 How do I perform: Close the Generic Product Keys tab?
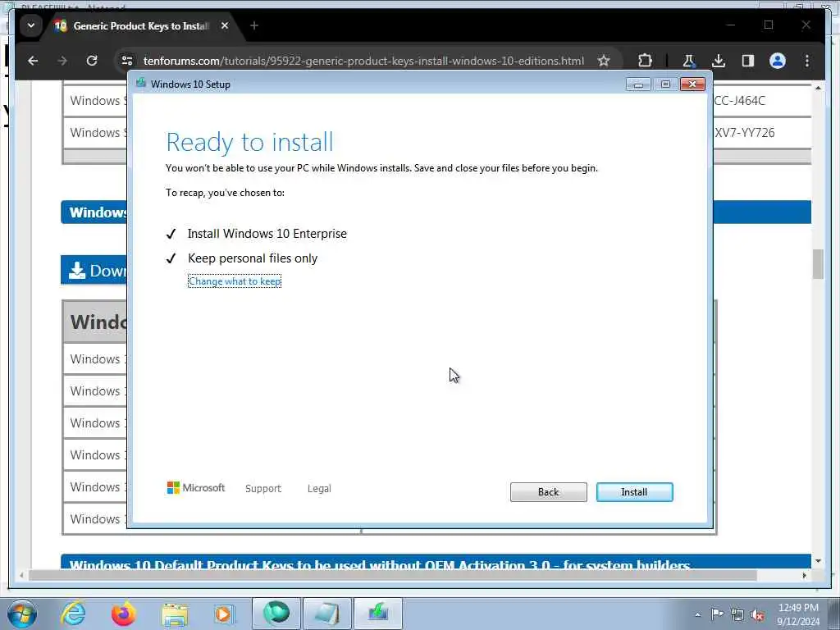point(225,25)
